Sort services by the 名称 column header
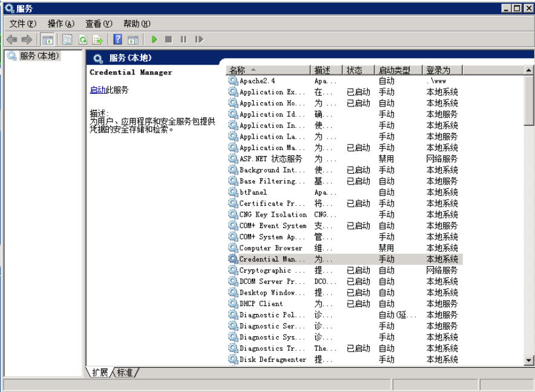Viewport: 535px width, 392px height. [x=268, y=70]
